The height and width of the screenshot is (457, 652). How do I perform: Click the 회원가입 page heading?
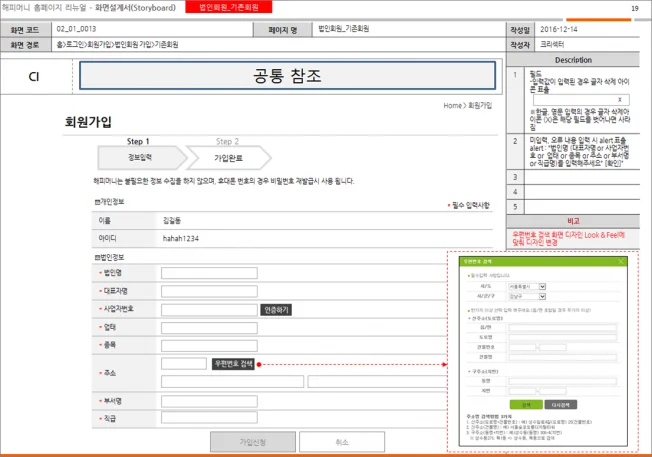click(88, 122)
